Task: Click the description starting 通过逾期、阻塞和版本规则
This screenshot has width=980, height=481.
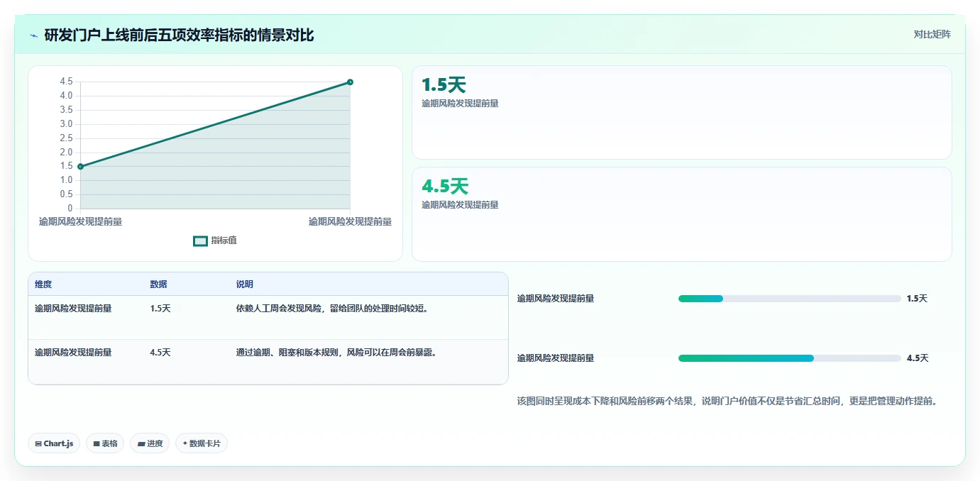Action: click(336, 353)
